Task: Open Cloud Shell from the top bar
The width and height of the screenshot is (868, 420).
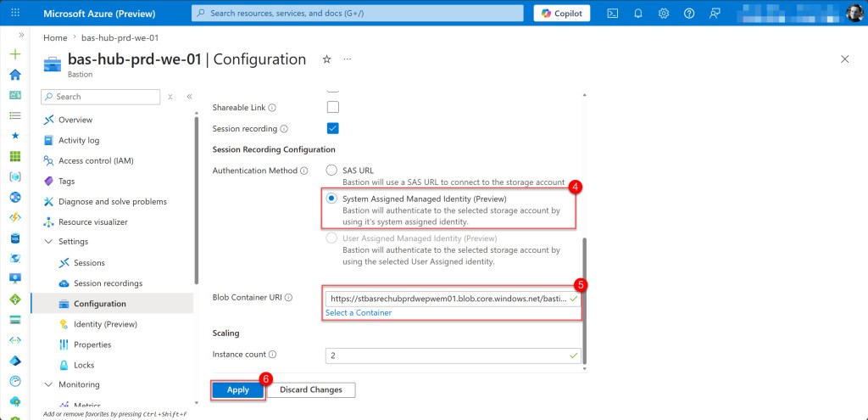Action: 613,14
